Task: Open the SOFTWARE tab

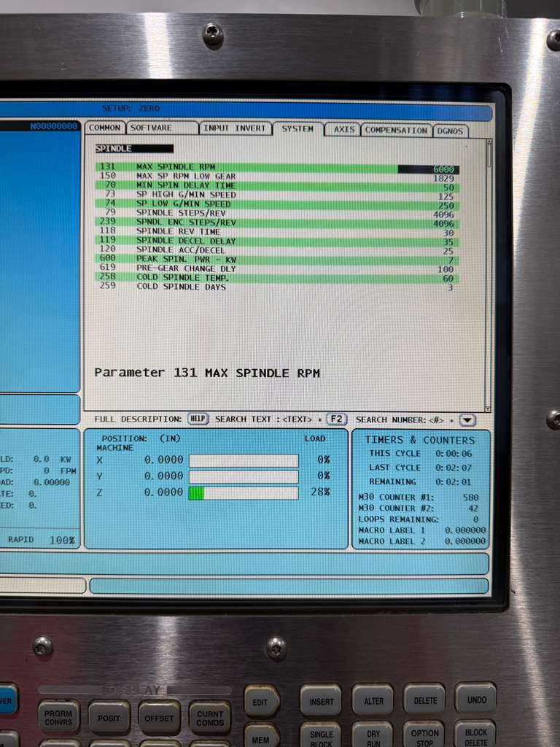Action: (161, 128)
